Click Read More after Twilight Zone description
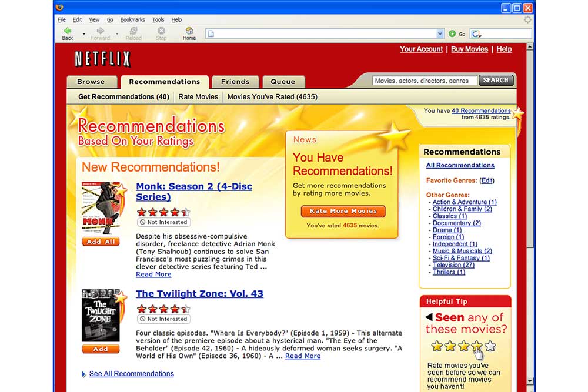The width and height of the screenshot is (588, 392). (303, 356)
